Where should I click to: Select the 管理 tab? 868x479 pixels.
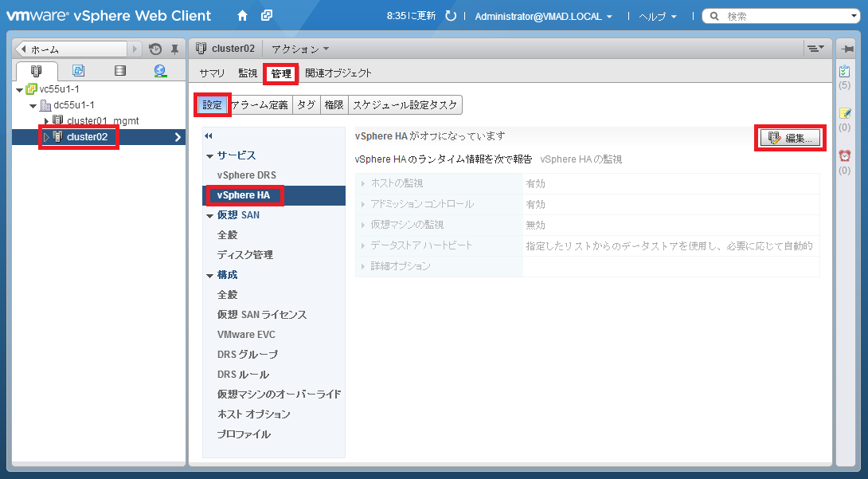tap(281, 73)
